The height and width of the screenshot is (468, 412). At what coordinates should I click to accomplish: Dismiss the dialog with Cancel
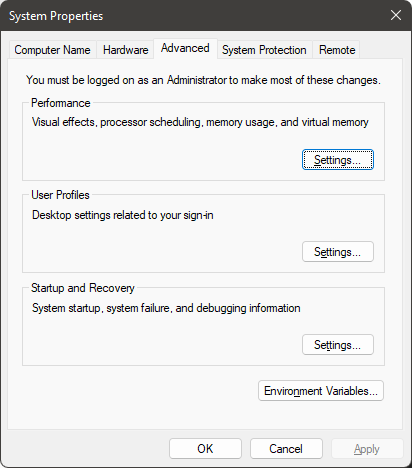286,449
